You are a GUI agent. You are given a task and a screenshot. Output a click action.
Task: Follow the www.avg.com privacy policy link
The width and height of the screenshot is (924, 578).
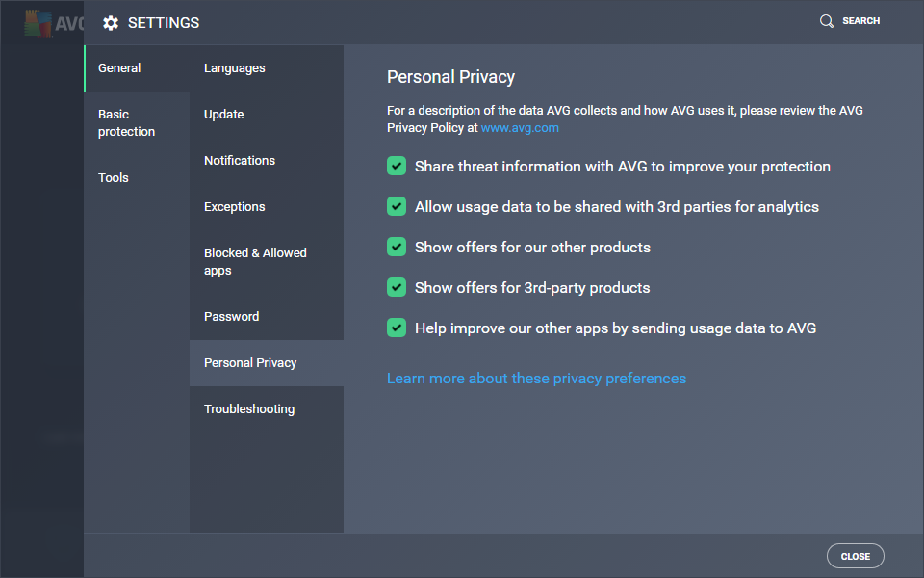coord(520,128)
